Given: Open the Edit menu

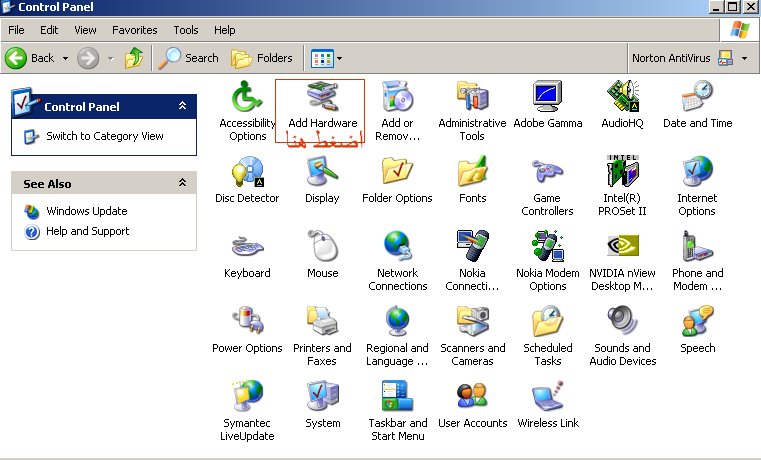Looking at the screenshot, I should point(49,30).
